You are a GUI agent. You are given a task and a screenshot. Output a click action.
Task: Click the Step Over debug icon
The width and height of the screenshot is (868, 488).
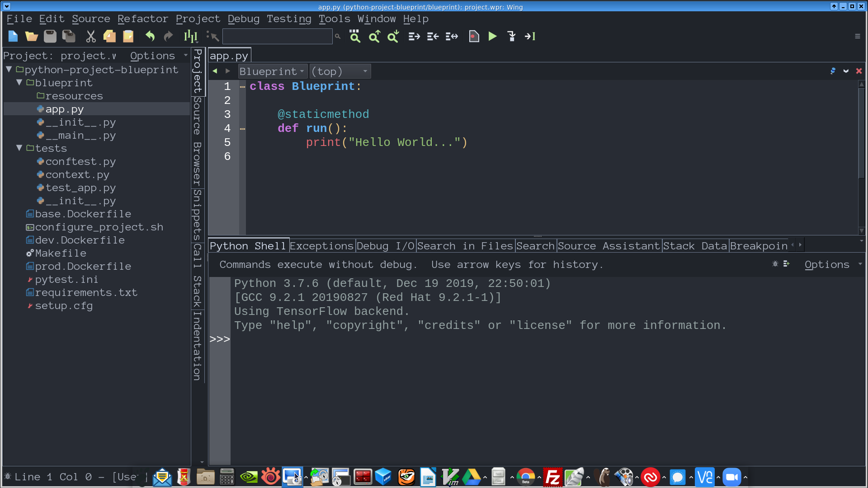(x=530, y=36)
